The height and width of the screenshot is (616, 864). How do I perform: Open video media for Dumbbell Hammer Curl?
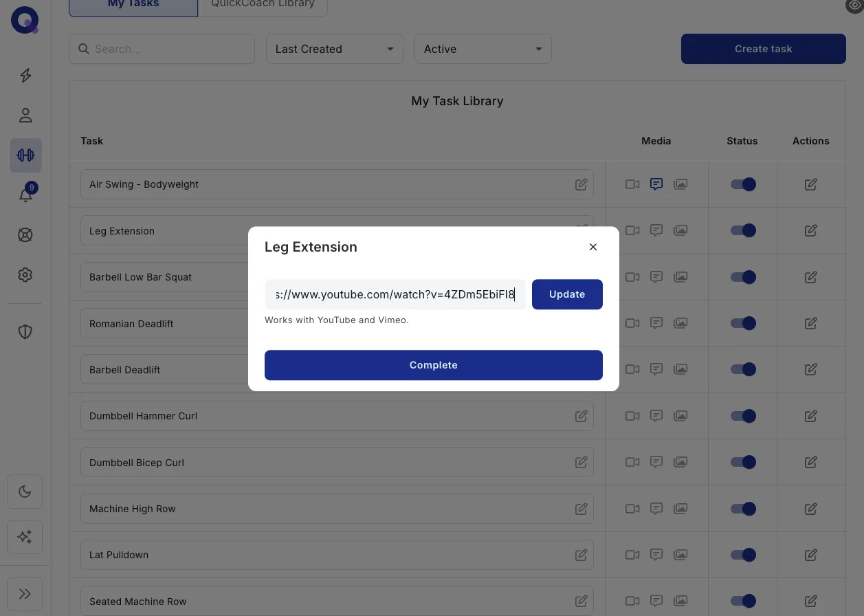pos(632,416)
